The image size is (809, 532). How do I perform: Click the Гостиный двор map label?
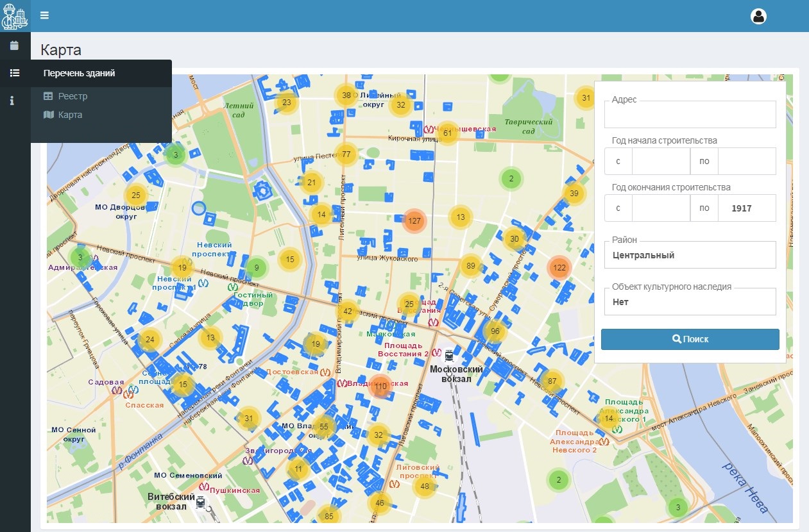(x=253, y=299)
